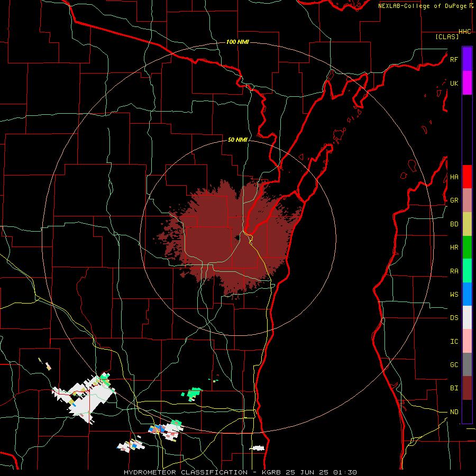476x476 pixels.
Task: Click the GR legend color swatch
Action: (x=467, y=200)
